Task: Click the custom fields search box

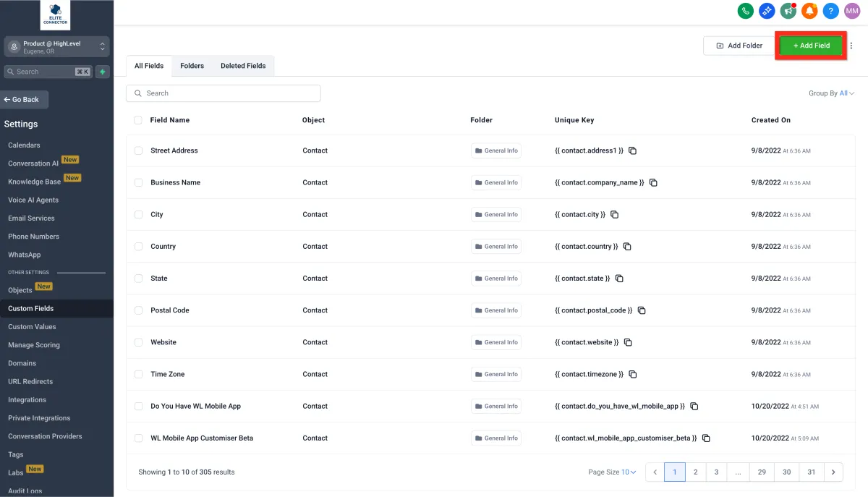Action: point(224,93)
